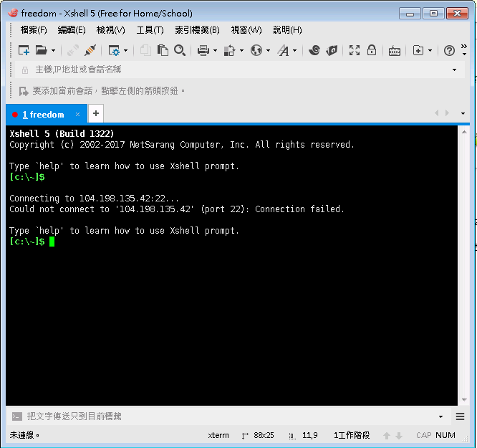Viewport: 477px width, 448px height.
Task: Open the 檢視(V) menu
Action: pos(110,30)
